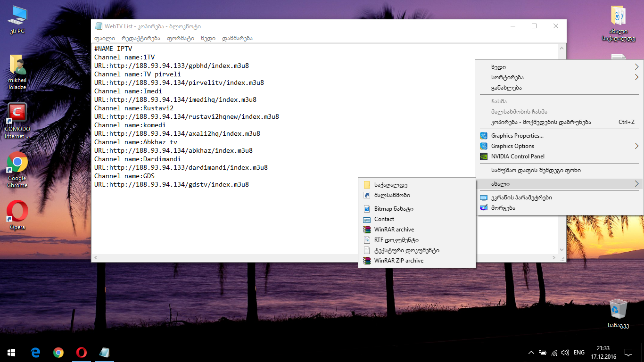The image size is (644, 362).
Task: Open Microsoft Edge from the taskbar
Action: pyautogui.click(x=35, y=352)
